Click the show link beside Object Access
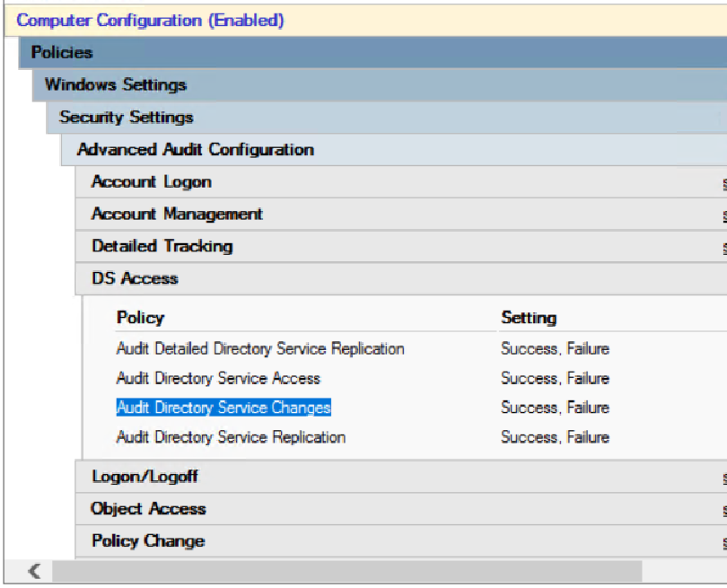Image resolution: width=727 pixels, height=588 pixels. click(x=723, y=508)
